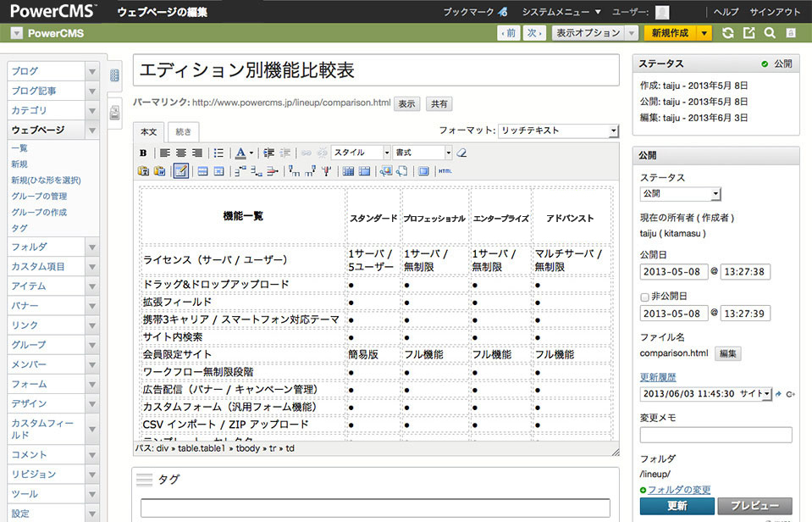Screen dimensions: 812x522
Task: Click the paste as plain text icon
Action: pyautogui.click(x=143, y=171)
